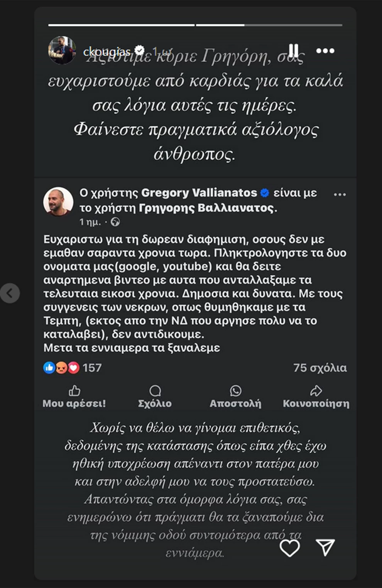Open the ckougias profile picture

pos(62,50)
